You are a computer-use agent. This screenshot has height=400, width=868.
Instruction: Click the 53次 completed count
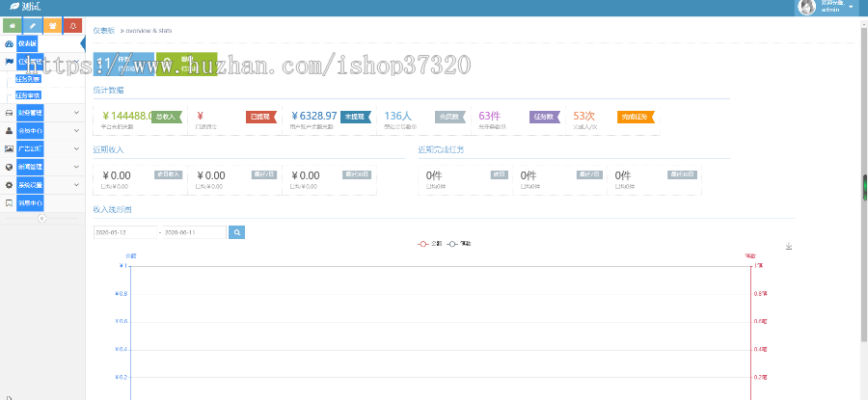pos(583,116)
